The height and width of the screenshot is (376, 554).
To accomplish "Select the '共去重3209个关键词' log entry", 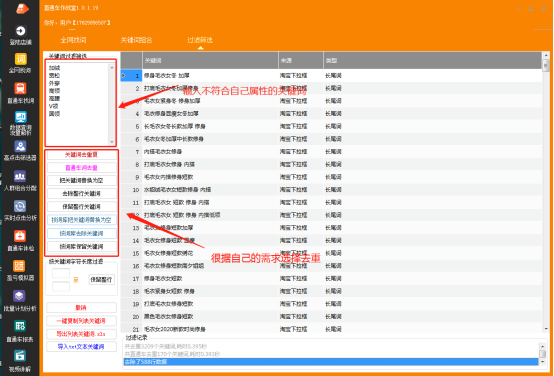I will 166,346.
